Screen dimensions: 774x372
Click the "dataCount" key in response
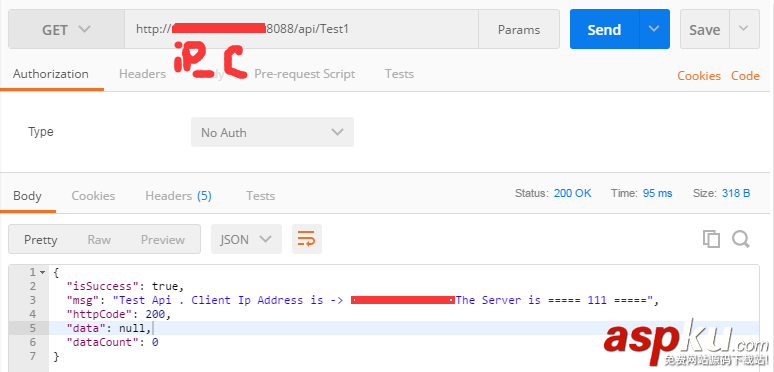[x=106, y=342]
